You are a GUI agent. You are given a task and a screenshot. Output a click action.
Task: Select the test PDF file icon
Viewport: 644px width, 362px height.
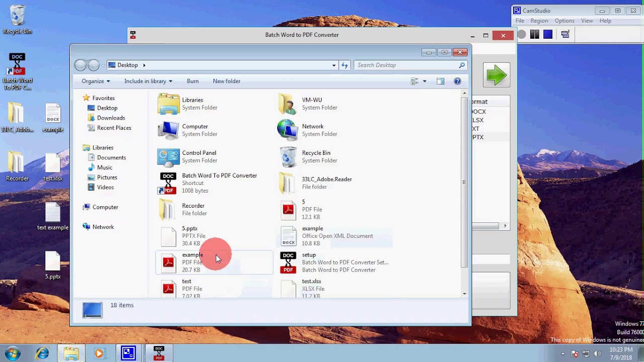[168, 288]
